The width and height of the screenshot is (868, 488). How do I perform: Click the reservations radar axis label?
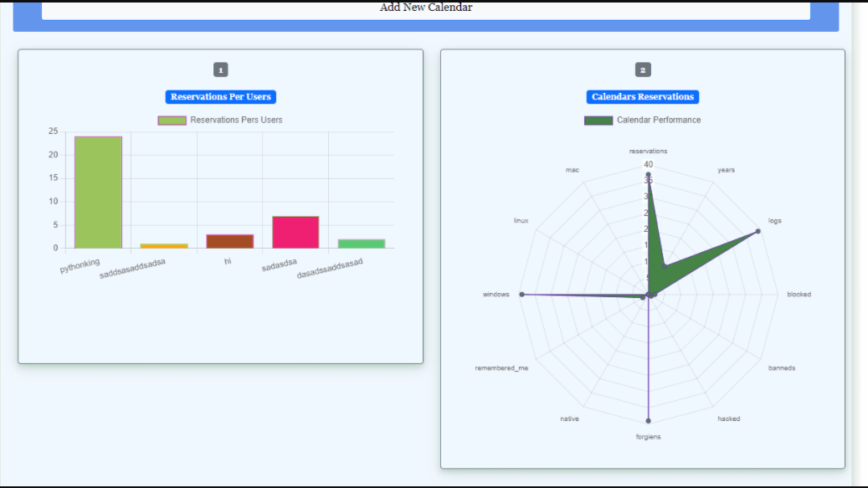pyautogui.click(x=648, y=151)
